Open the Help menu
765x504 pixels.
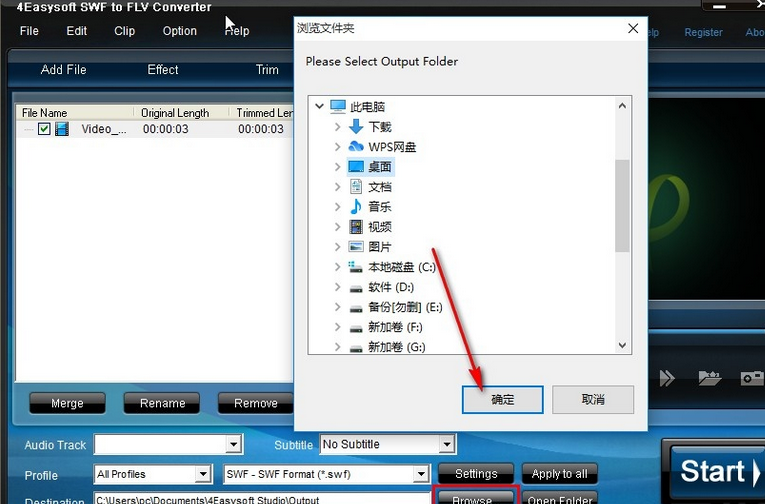point(237,31)
